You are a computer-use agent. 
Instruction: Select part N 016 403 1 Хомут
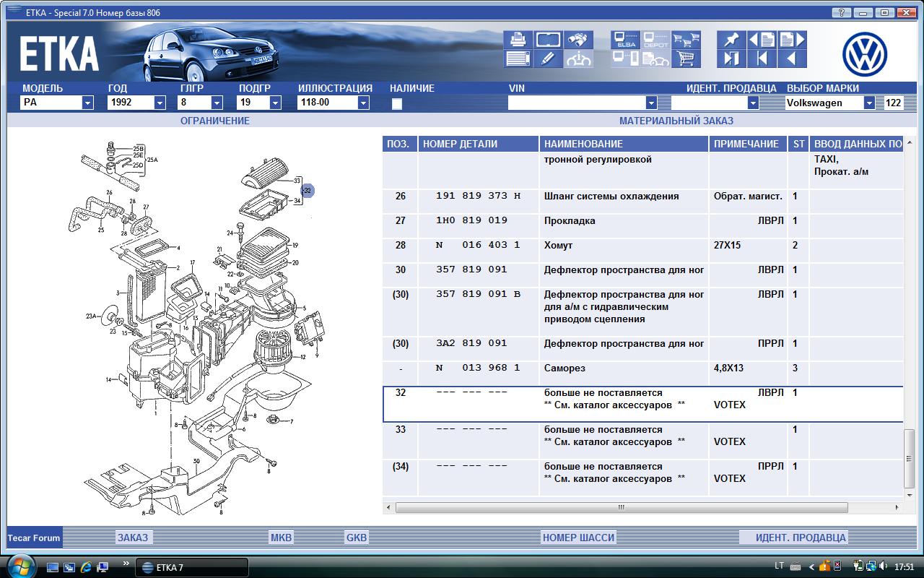click(642, 251)
